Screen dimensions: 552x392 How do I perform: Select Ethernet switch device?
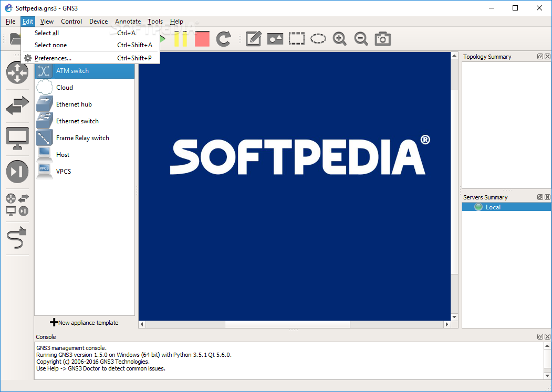[85, 121]
